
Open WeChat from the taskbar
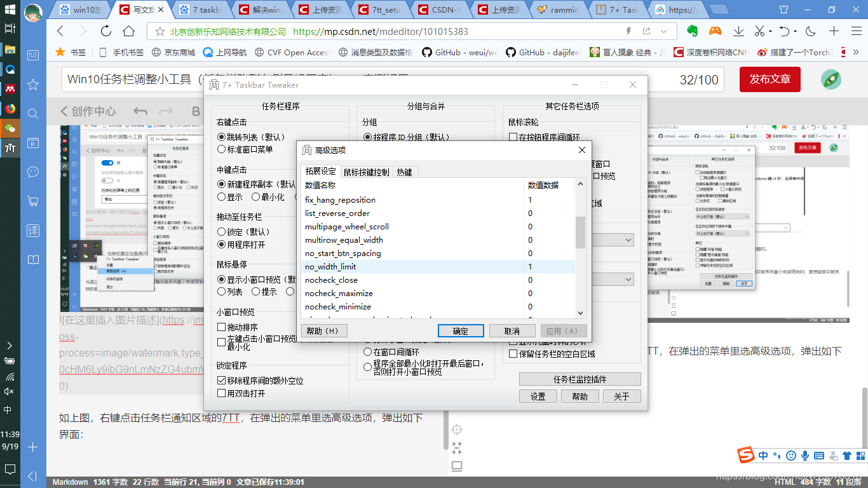click(x=10, y=128)
